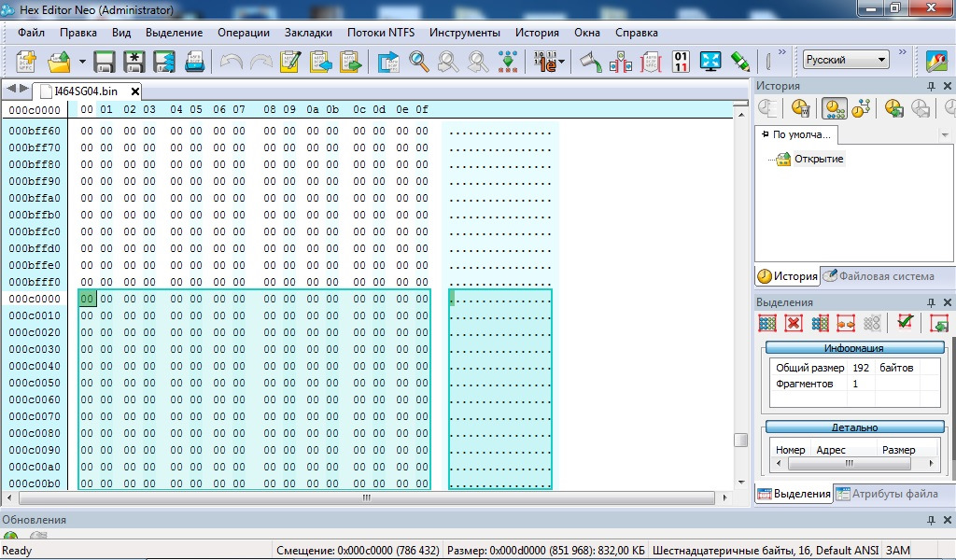Click the Open file folder icon
The height and width of the screenshot is (560, 956).
tap(60, 62)
